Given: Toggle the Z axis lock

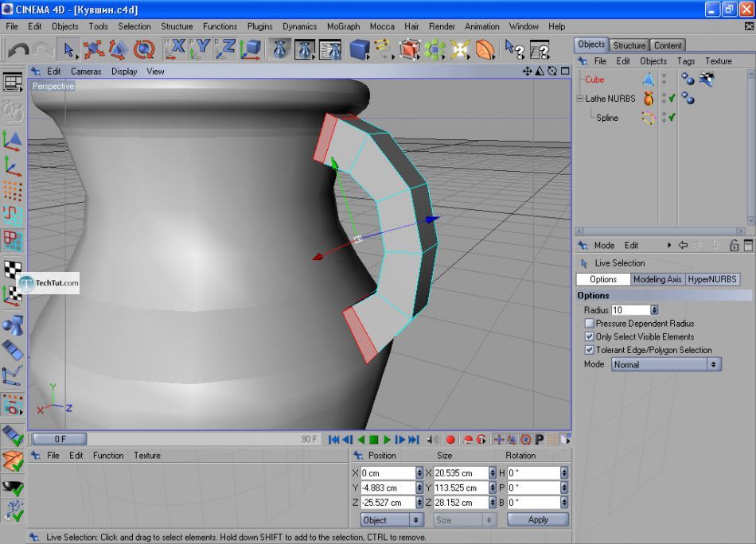Looking at the screenshot, I should pos(224,49).
